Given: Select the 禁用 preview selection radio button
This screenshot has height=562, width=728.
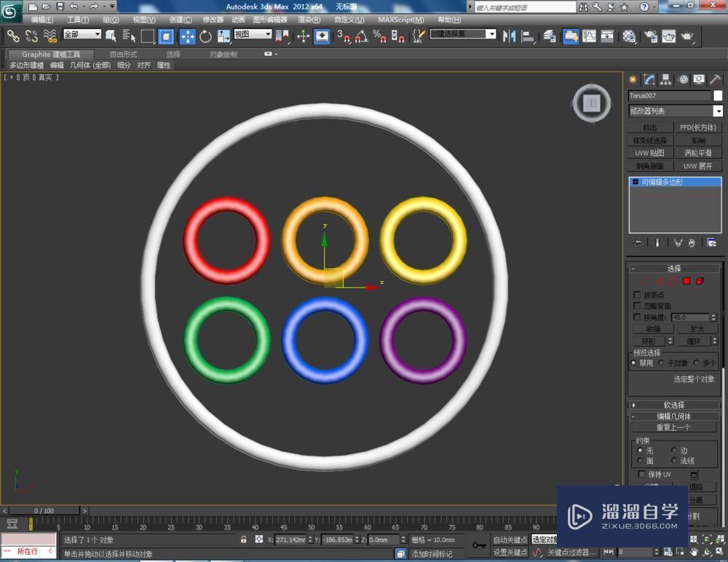Looking at the screenshot, I should coord(633,363).
